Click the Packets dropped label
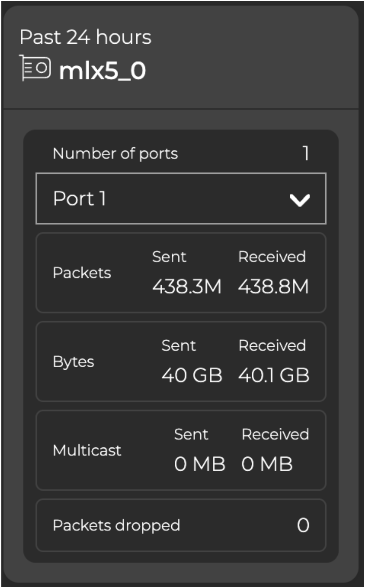366x588 pixels. point(116,525)
